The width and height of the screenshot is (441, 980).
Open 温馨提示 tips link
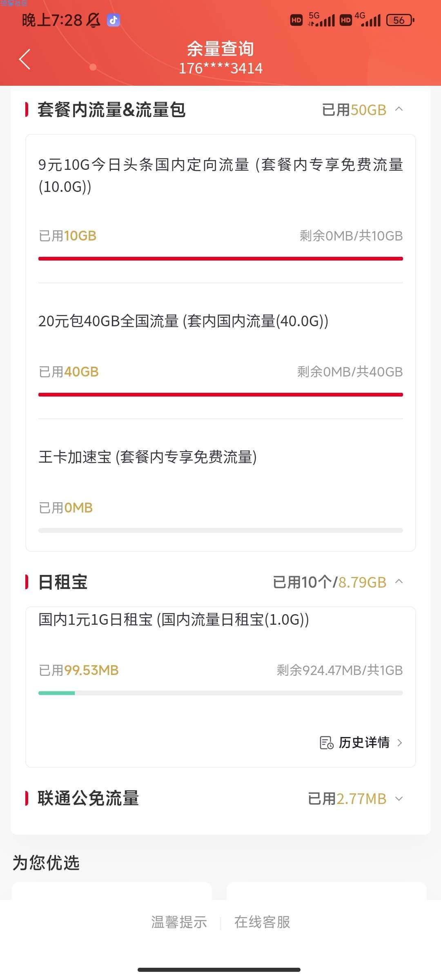click(x=179, y=922)
